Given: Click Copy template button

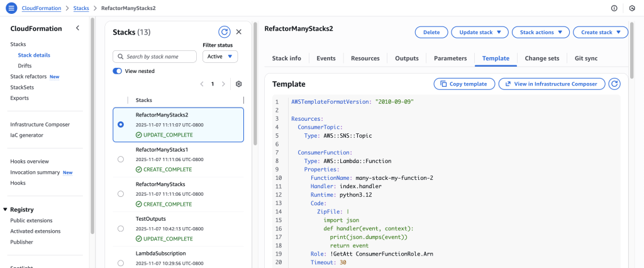Looking at the screenshot, I should click(464, 84).
